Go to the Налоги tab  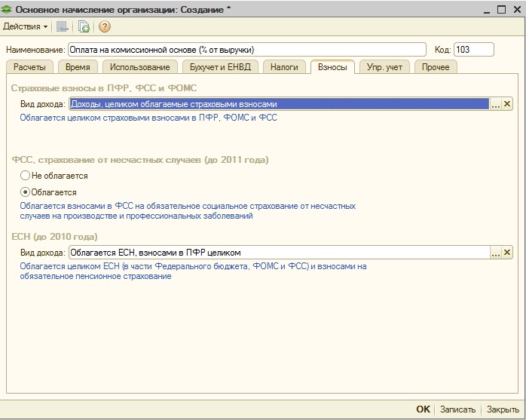(284, 67)
